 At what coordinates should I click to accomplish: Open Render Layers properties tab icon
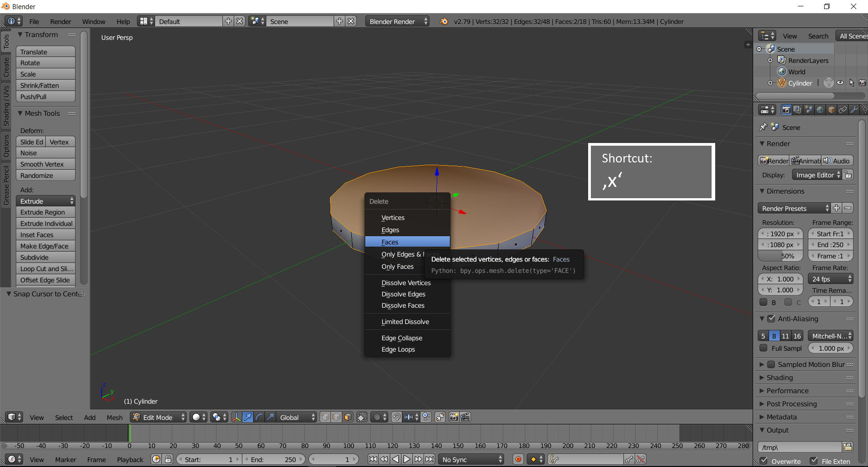coord(797,110)
